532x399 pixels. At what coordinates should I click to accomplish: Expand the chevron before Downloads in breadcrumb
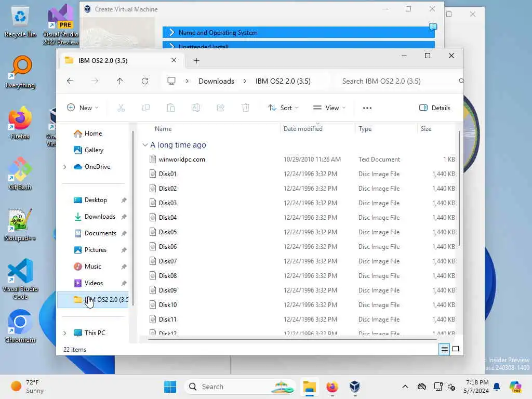(x=187, y=81)
